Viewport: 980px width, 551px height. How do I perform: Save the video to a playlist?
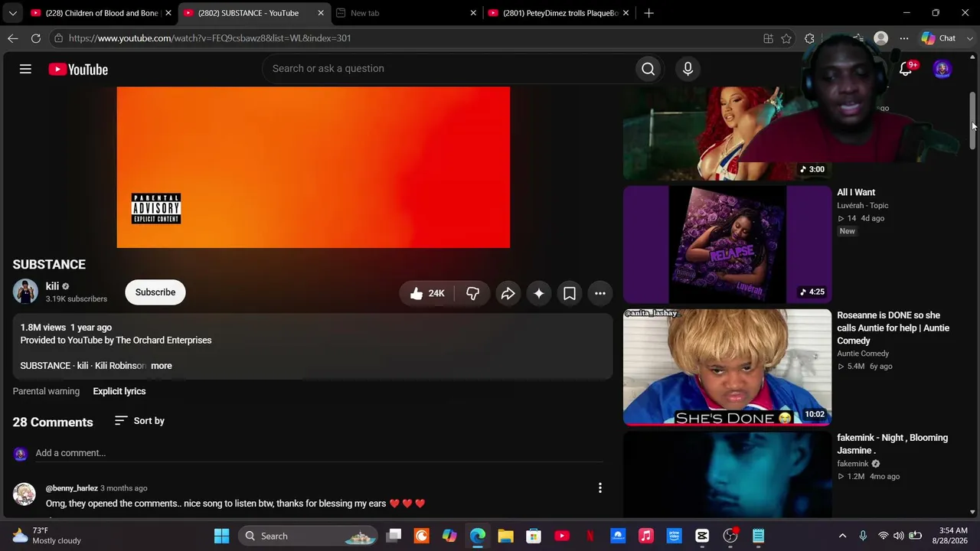click(570, 293)
